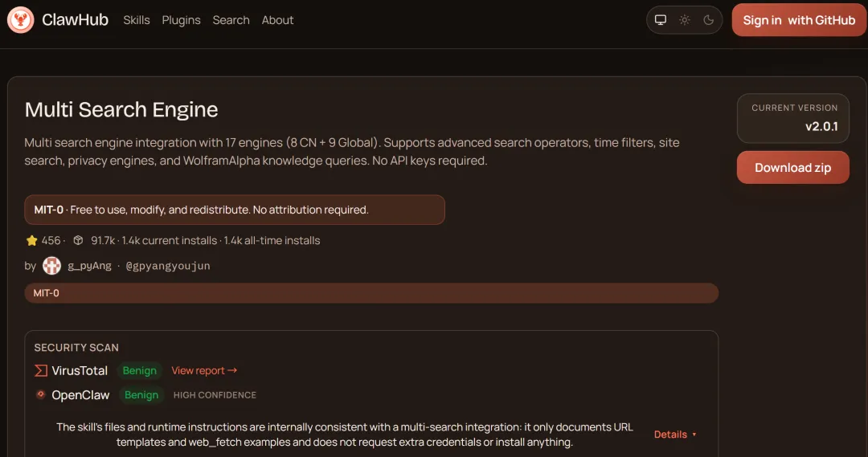Switch to system theme monitor icon
The image size is (868, 457).
pos(661,20)
